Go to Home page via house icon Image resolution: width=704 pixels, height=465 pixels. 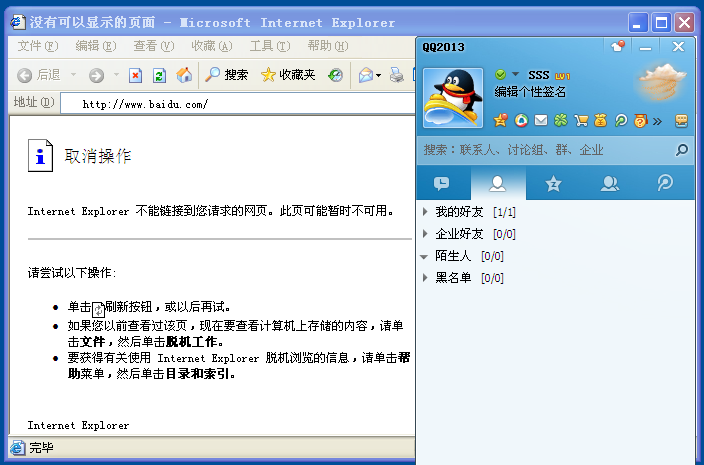(184, 75)
